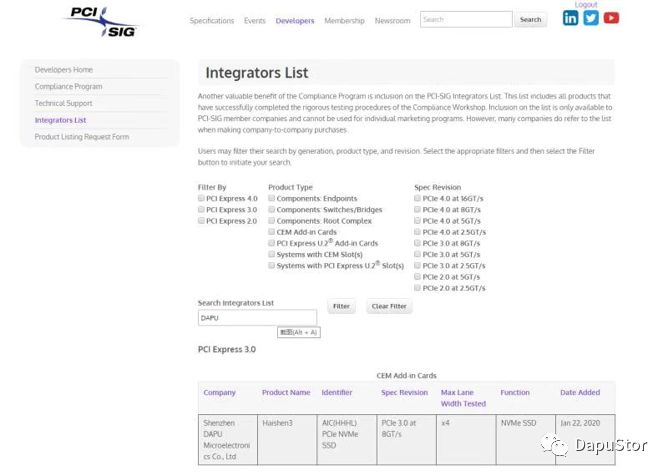Enable PCIe 3.0 at 8GT/s checkbox
The width and height of the screenshot is (668, 476).
[x=417, y=243]
